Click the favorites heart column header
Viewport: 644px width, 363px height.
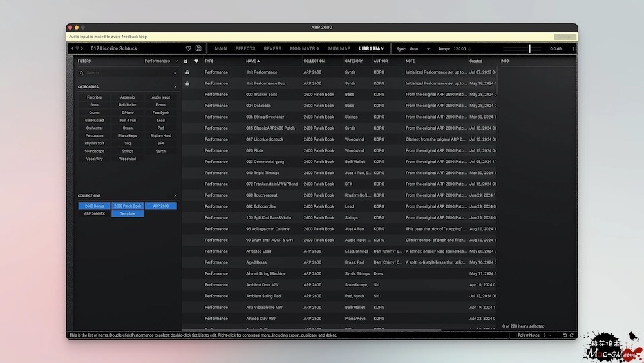196,61
